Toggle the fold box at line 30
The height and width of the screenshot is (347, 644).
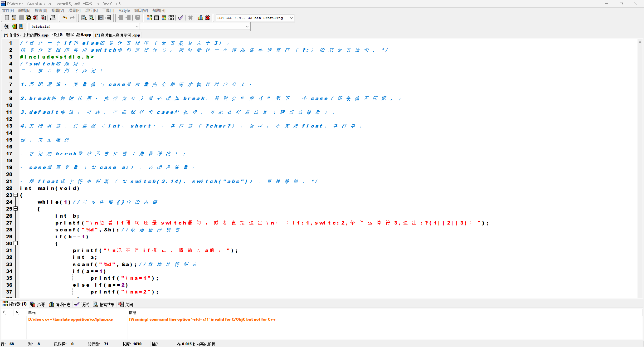16,243
